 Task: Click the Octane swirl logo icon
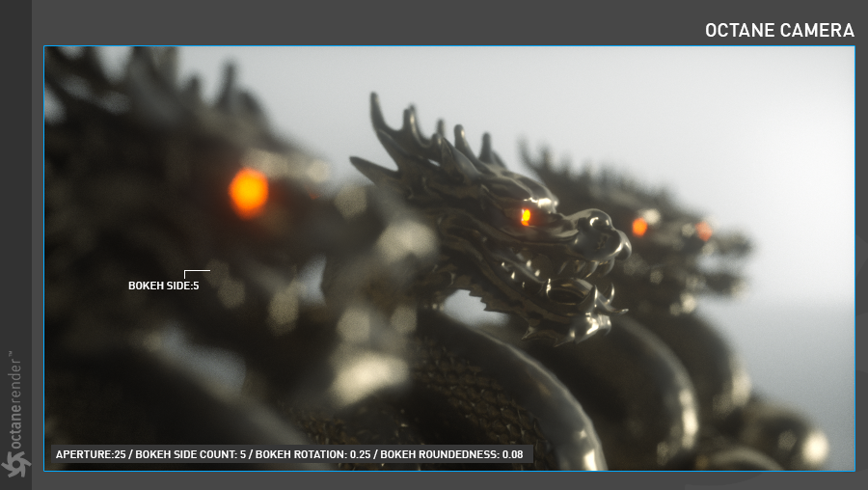point(15,464)
